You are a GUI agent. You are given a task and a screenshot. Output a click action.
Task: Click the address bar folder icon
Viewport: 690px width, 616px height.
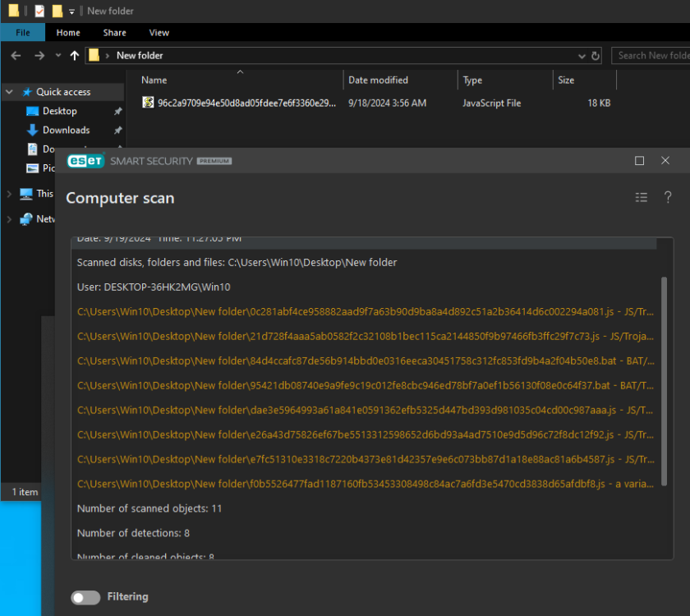[94, 55]
